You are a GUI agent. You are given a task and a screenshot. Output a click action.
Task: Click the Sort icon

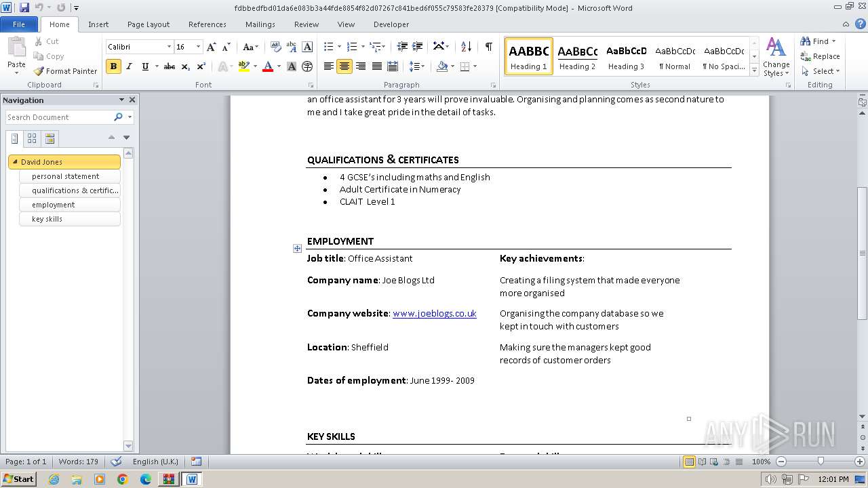coord(466,47)
